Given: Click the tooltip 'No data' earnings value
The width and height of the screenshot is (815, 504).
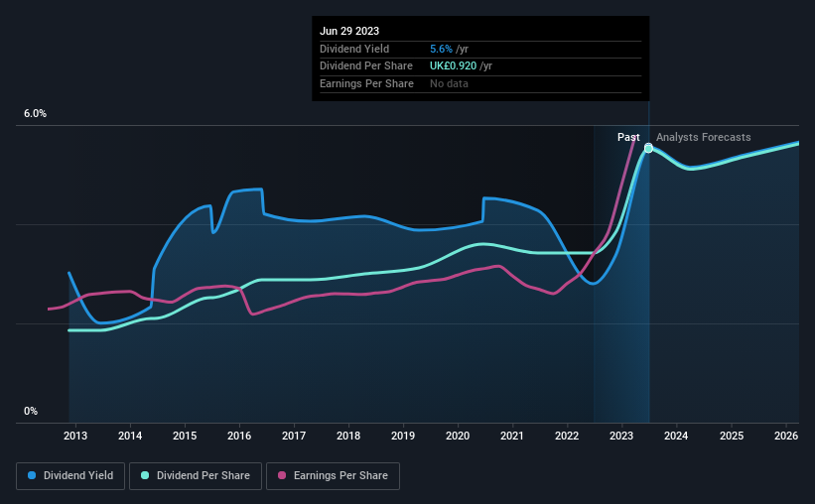Looking at the screenshot, I should [449, 83].
